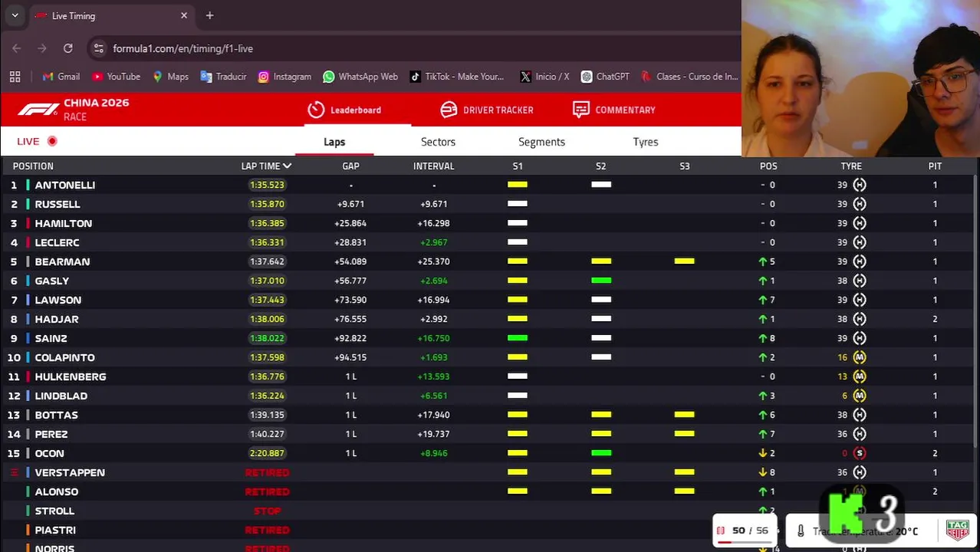Screen dimensions: 980x552
Task: Select driver ANTONELLI row name
Action: [x=65, y=185]
